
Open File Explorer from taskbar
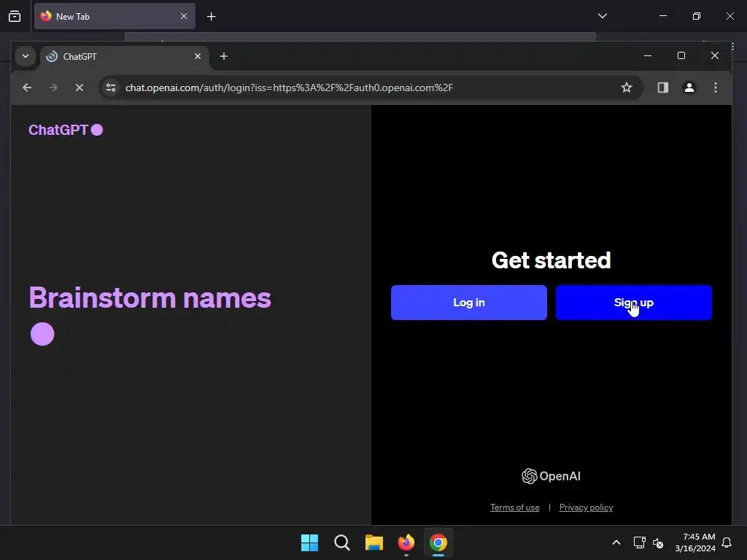[374, 542]
